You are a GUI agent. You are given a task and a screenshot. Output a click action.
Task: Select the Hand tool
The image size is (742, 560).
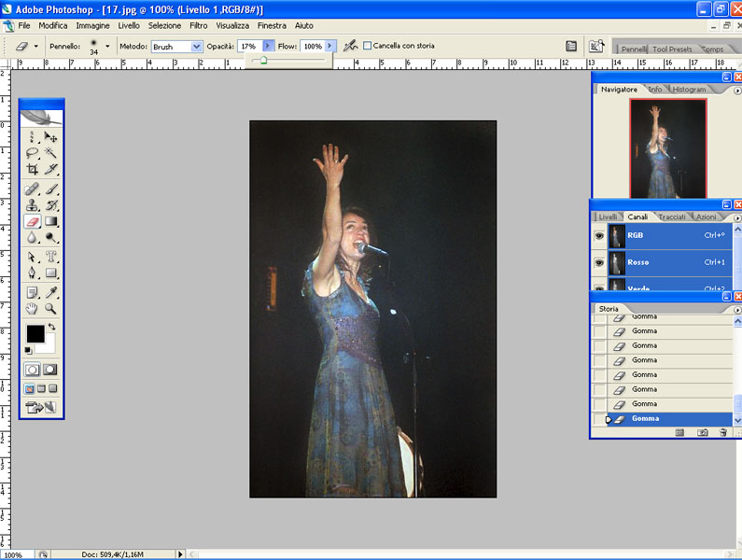pyautogui.click(x=32, y=309)
